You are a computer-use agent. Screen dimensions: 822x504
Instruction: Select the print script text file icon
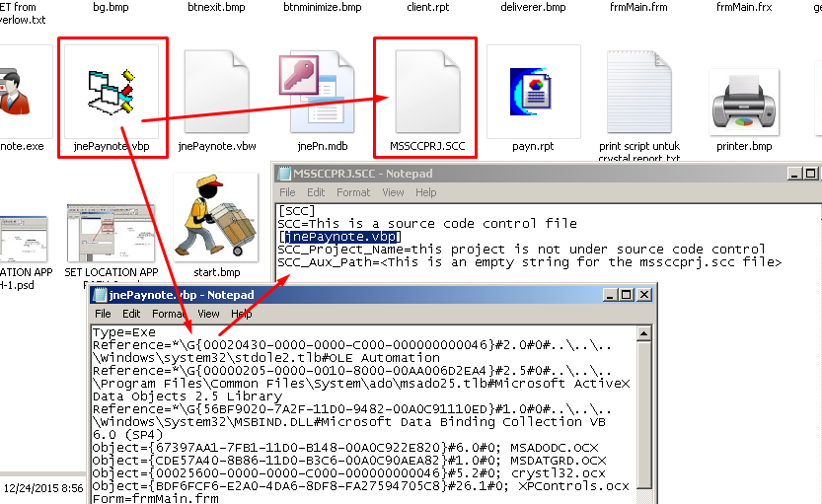coord(639,91)
